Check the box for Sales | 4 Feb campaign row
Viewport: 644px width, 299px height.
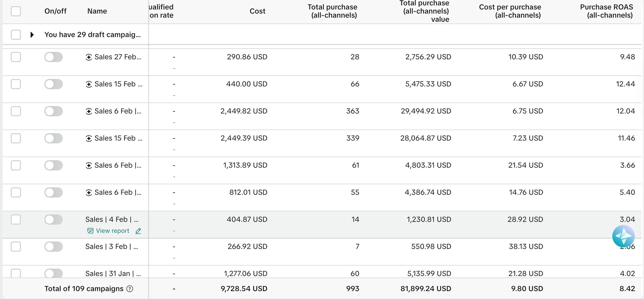16,220
